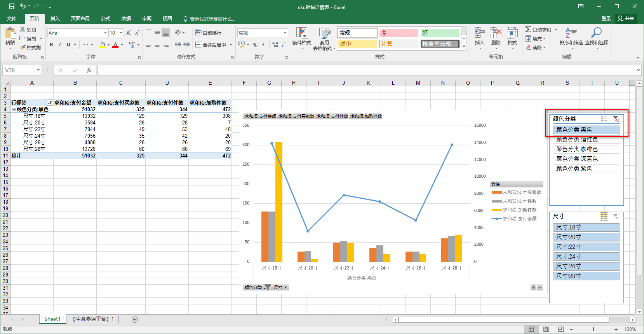Undo the last action

[x=23, y=6]
